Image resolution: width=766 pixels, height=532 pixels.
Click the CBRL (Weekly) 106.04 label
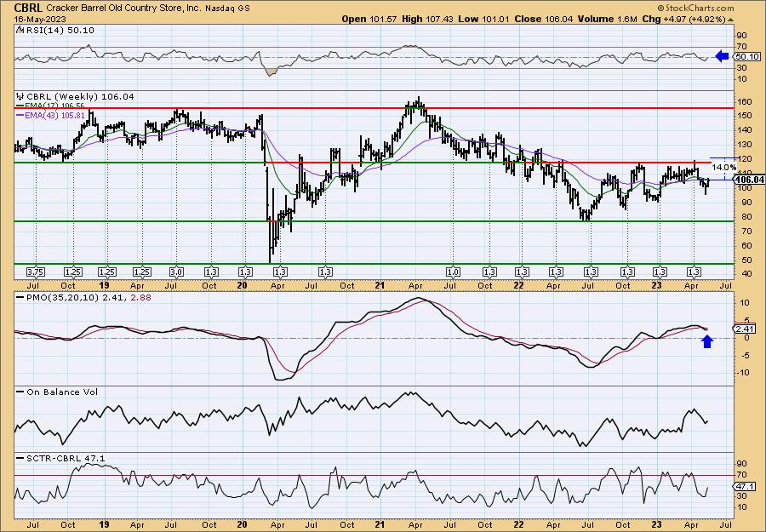[80, 97]
